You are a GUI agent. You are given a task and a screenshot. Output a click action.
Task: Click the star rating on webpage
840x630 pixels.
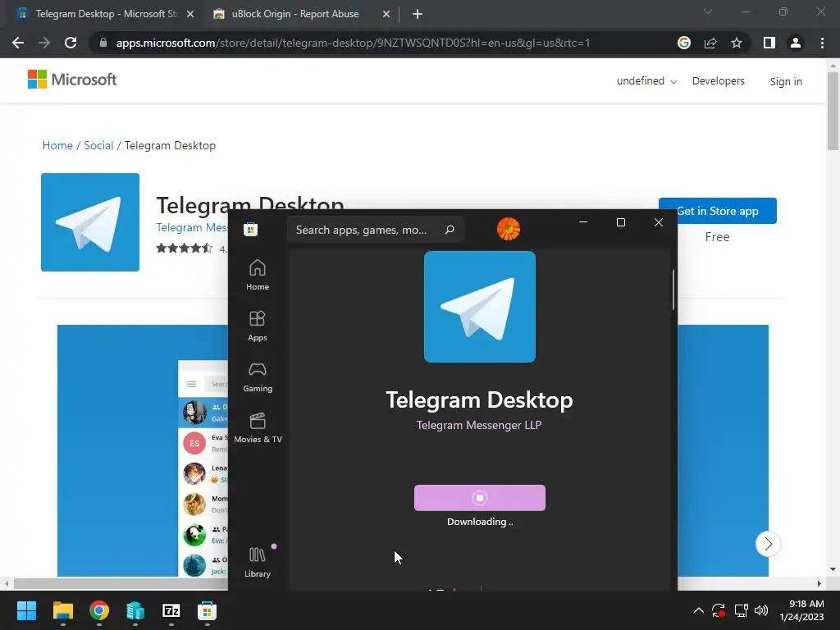click(185, 248)
